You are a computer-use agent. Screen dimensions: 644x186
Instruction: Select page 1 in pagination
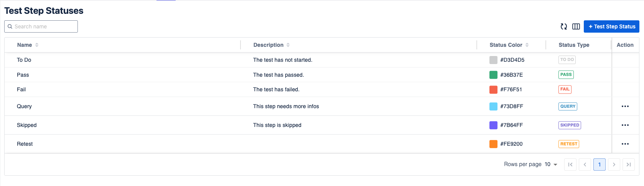point(600,165)
